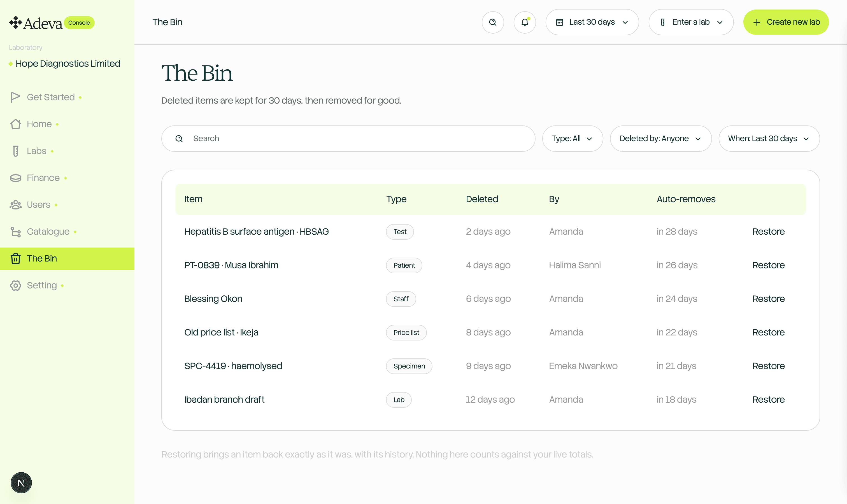This screenshot has height=504, width=847.
Task: Click the Lab type tag
Action: [x=399, y=400]
